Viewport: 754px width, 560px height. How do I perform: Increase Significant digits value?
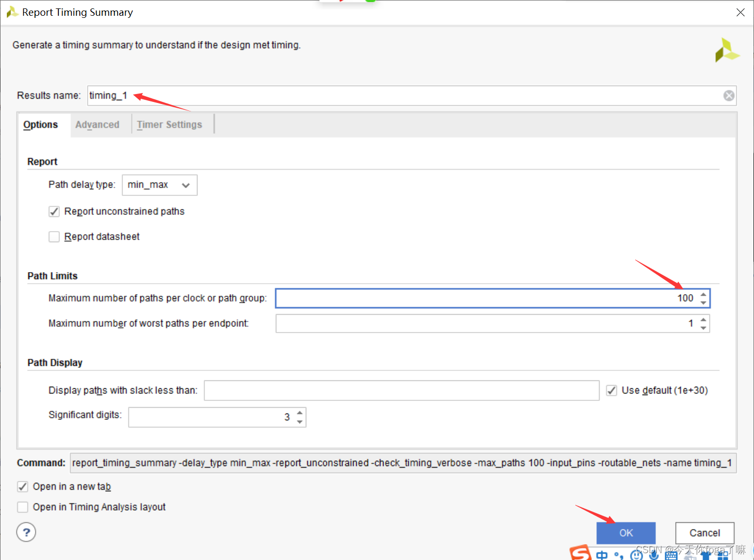point(299,413)
